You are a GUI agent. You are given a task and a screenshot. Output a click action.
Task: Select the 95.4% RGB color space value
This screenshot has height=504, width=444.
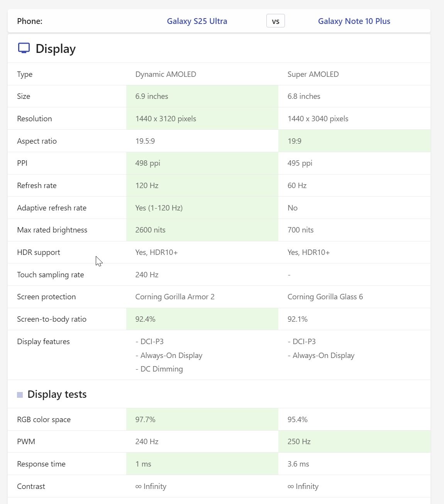pos(298,419)
